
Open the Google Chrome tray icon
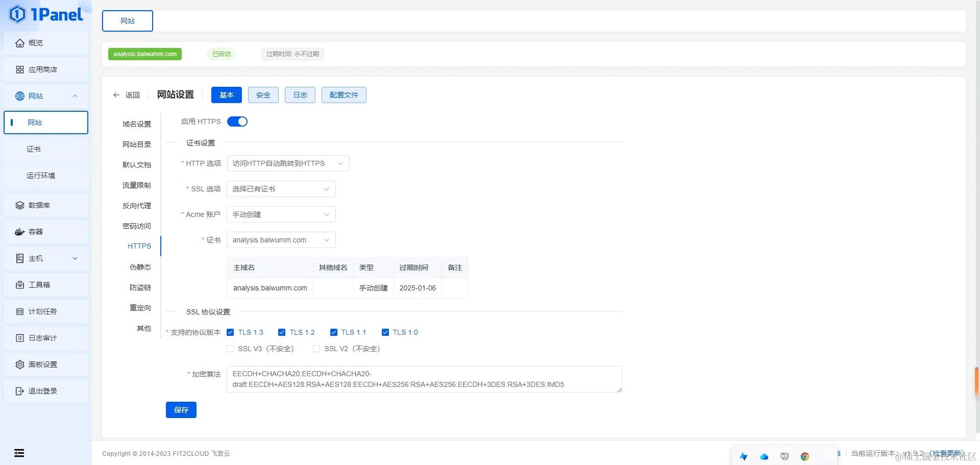(805, 457)
